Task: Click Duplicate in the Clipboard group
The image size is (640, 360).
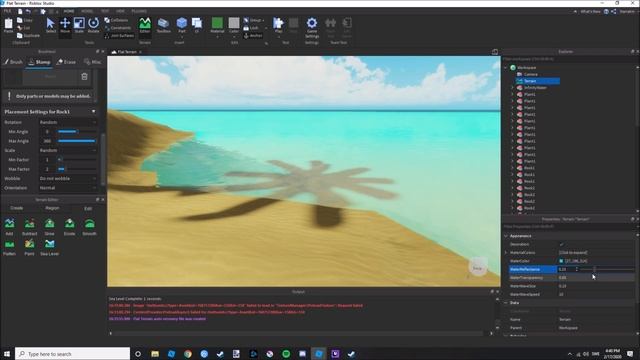Action: pos(29,36)
